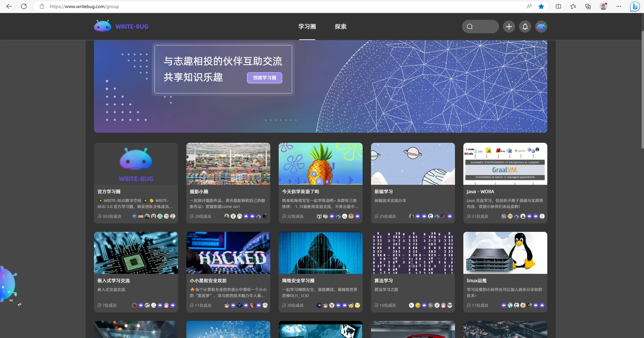
Task: Click the plus icon to create content
Action: click(x=509, y=27)
